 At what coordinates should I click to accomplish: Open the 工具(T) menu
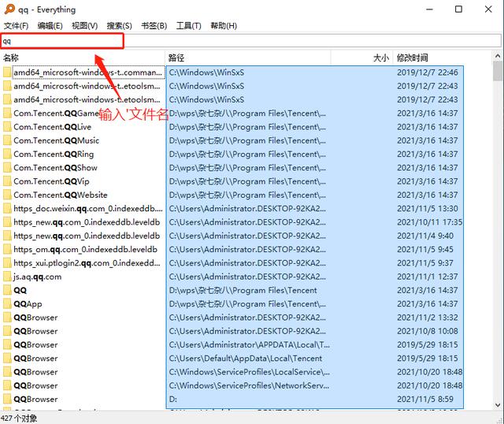[189, 26]
